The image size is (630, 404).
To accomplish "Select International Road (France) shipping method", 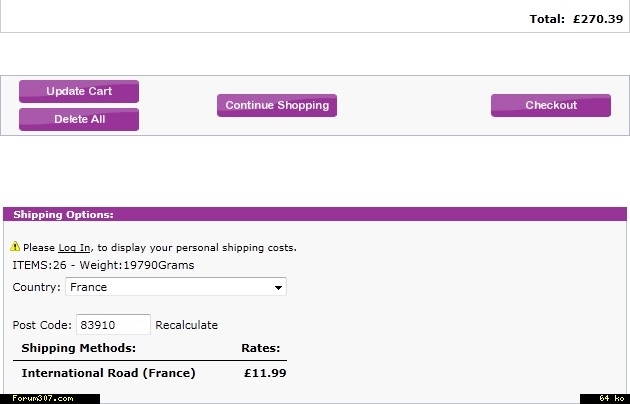I will [x=108, y=373].
